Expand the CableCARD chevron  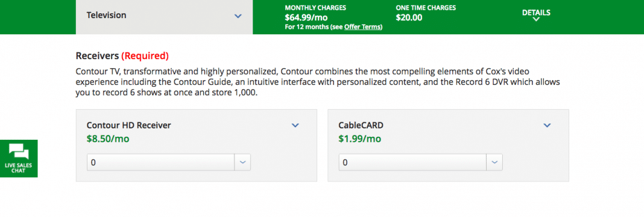pyautogui.click(x=547, y=125)
